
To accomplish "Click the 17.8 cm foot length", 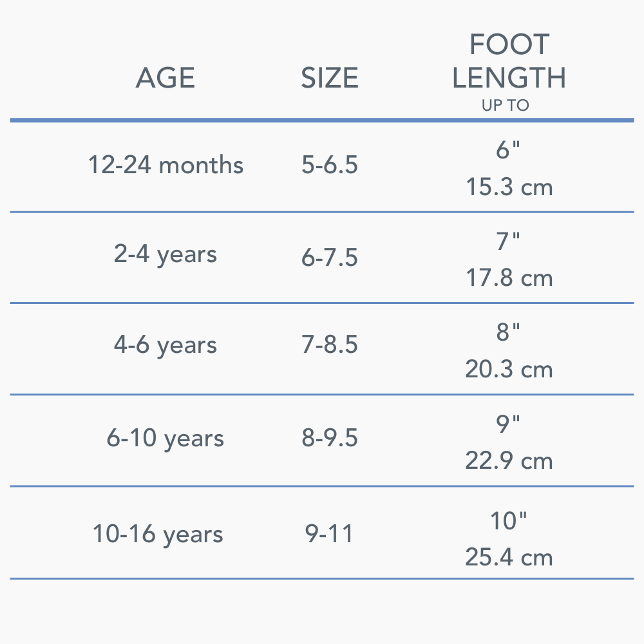I will pyautogui.click(x=509, y=278).
